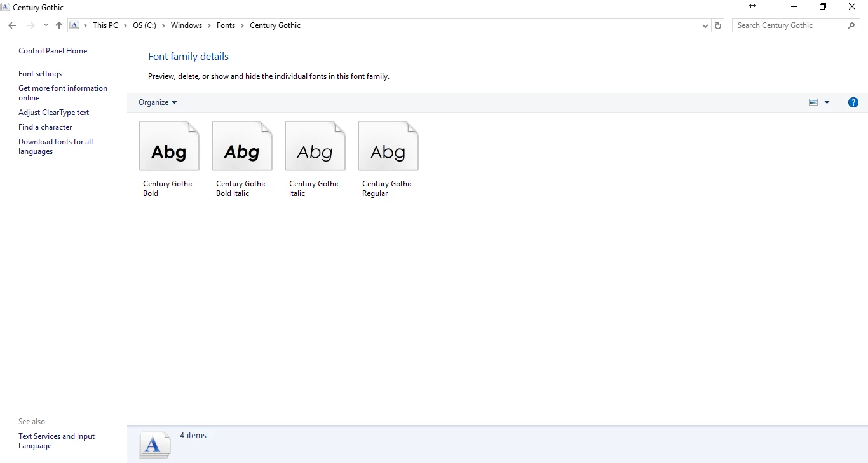This screenshot has width=868, height=463.
Task: Open the Find a character link
Action: [45, 127]
